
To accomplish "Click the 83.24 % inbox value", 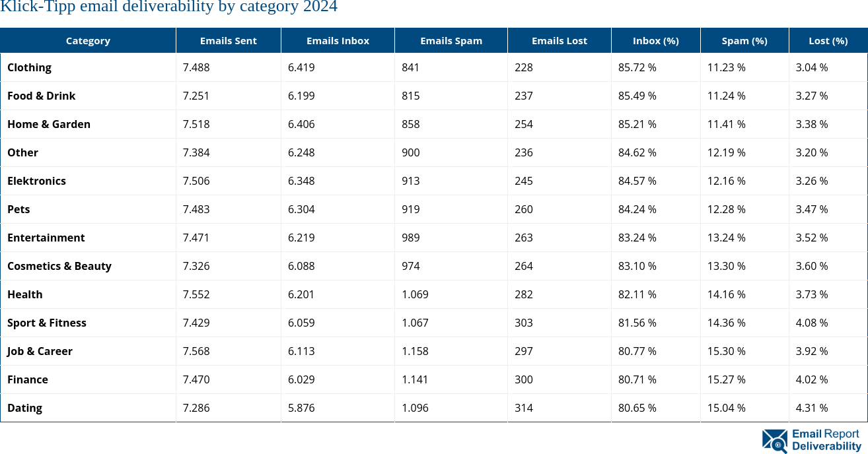I will click(637, 238).
